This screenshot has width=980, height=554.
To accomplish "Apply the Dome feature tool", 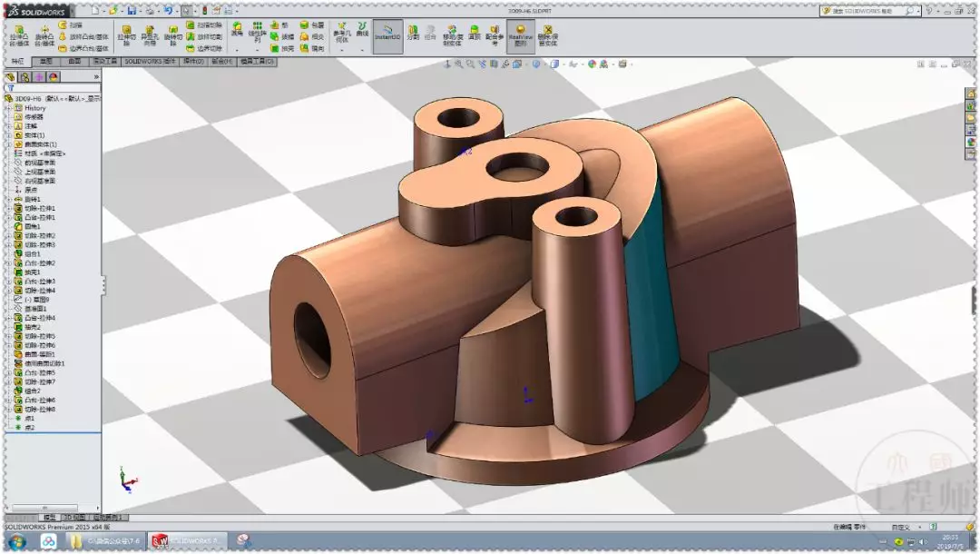I will click(475, 33).
